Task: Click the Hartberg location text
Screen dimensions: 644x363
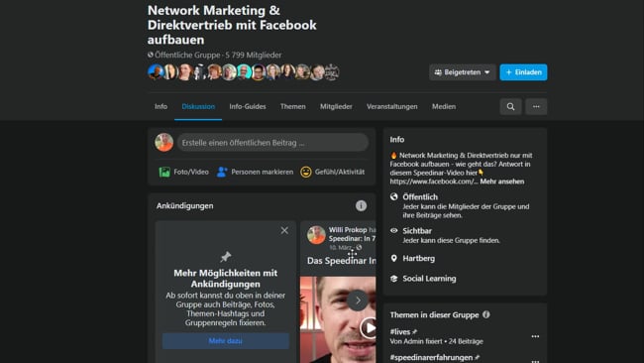Action: (x=418, y=258)
